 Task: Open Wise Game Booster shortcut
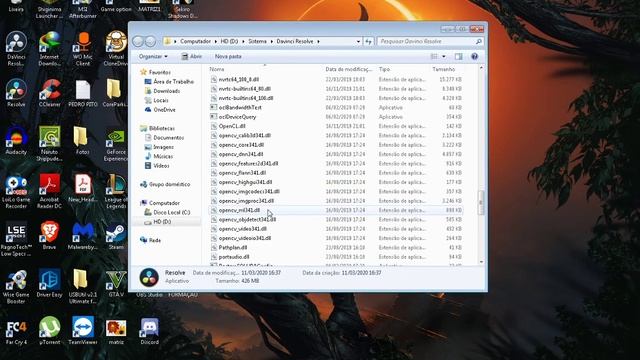tap(16, 287)
